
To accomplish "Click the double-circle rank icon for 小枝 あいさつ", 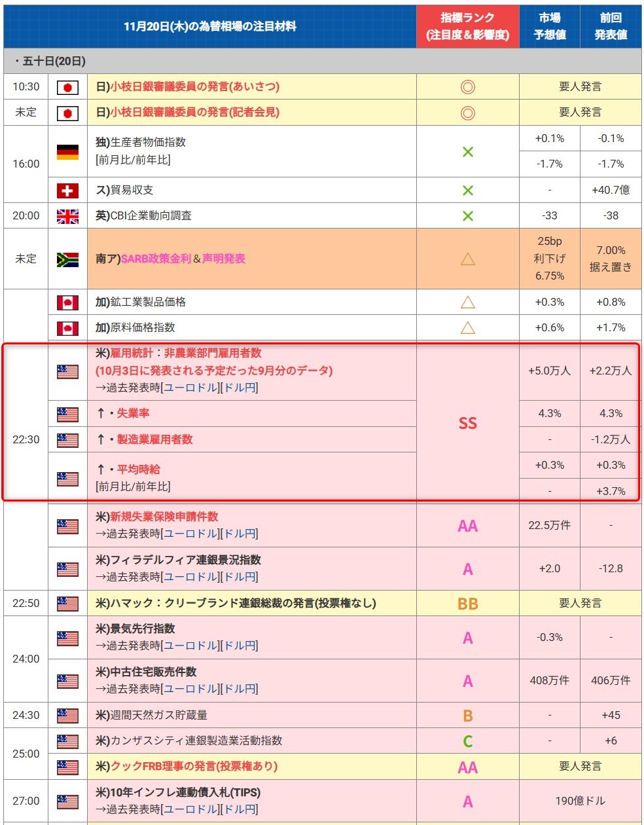I will 467,87.
